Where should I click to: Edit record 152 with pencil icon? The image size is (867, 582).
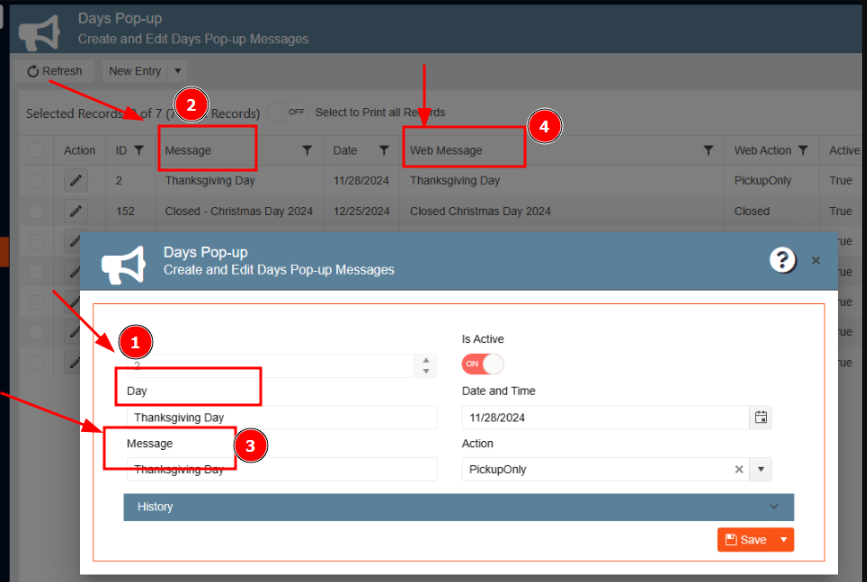click(x=76, y=211)
